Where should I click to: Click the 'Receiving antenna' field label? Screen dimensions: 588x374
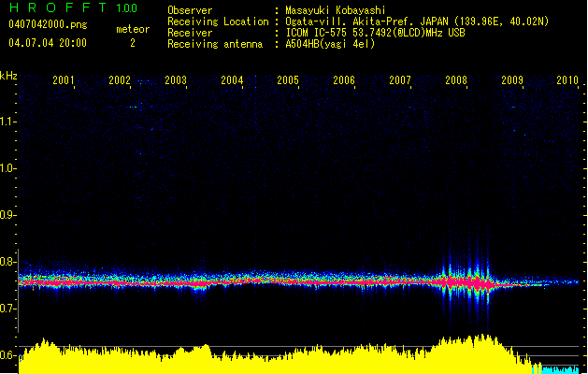tap(215, 44)
